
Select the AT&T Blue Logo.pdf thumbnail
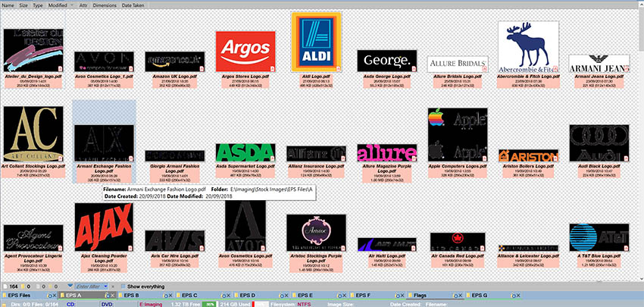599,237
